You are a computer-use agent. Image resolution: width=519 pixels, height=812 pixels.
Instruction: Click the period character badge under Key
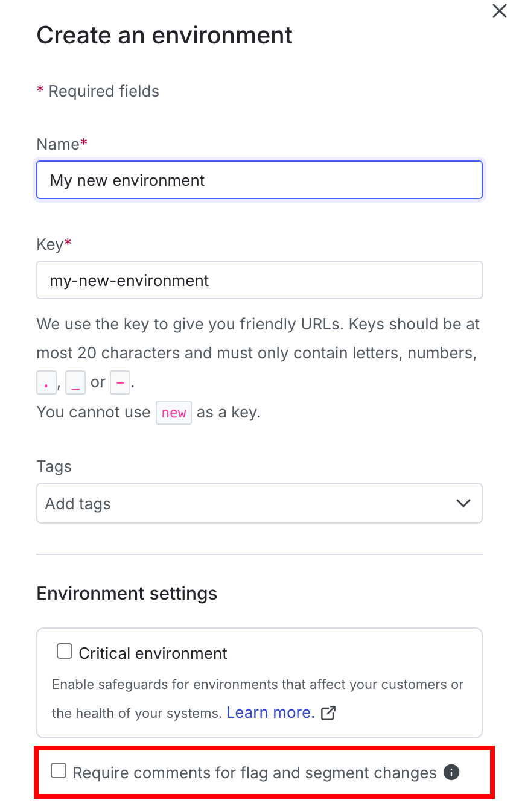click(x=46, y=382)
